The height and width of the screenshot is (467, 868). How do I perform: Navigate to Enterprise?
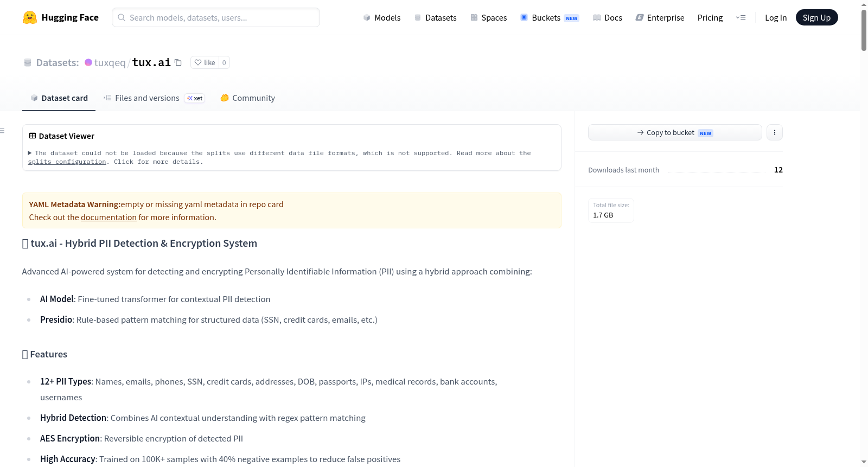(x=660, y=17)
